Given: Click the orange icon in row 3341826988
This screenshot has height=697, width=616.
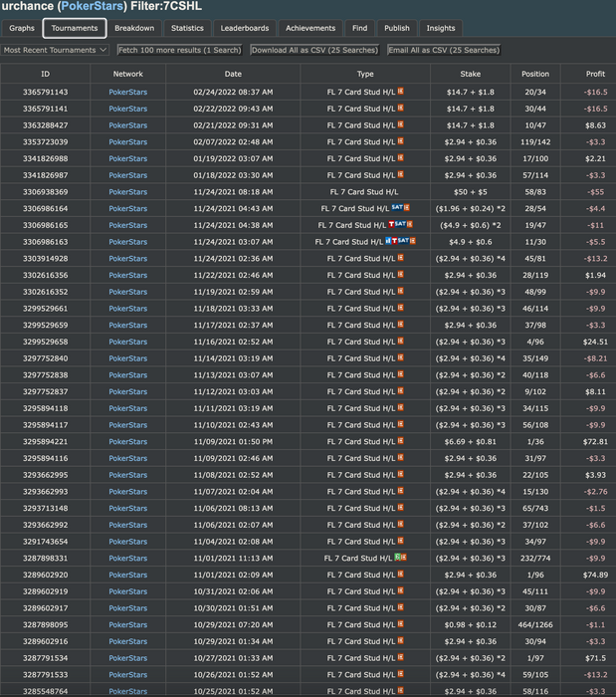Looking at the screenshot, I should click(401, 157).
